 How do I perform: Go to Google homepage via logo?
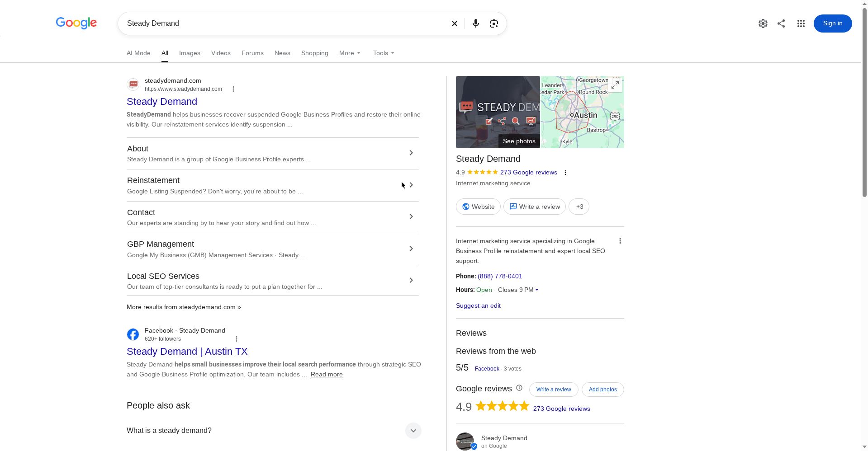pos(76,23)
